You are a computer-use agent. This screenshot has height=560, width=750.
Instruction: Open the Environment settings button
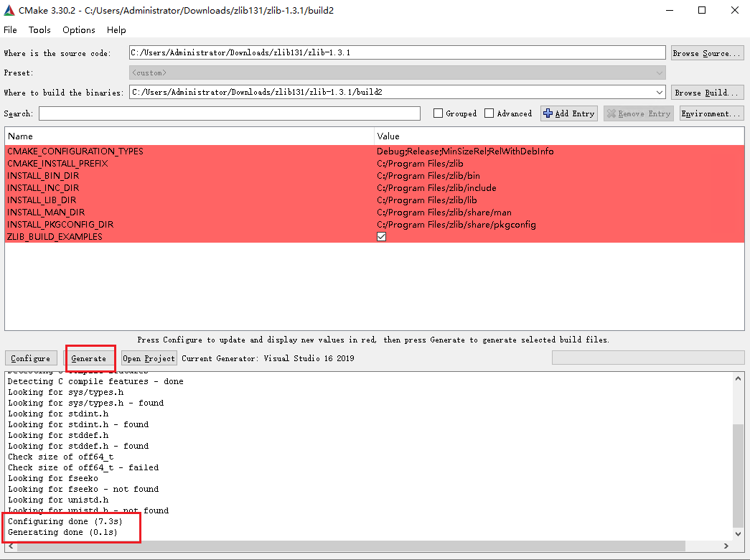click(712, 113)
